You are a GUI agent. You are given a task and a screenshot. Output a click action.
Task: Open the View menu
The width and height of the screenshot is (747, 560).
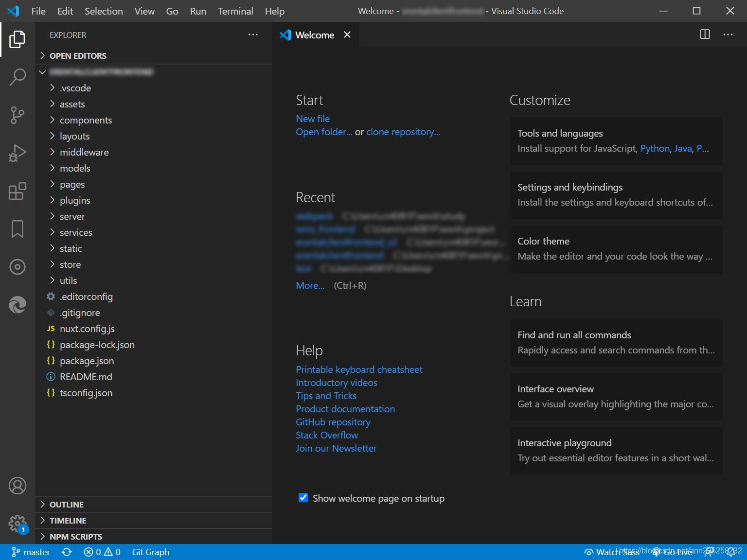click(x=144, y=11)
